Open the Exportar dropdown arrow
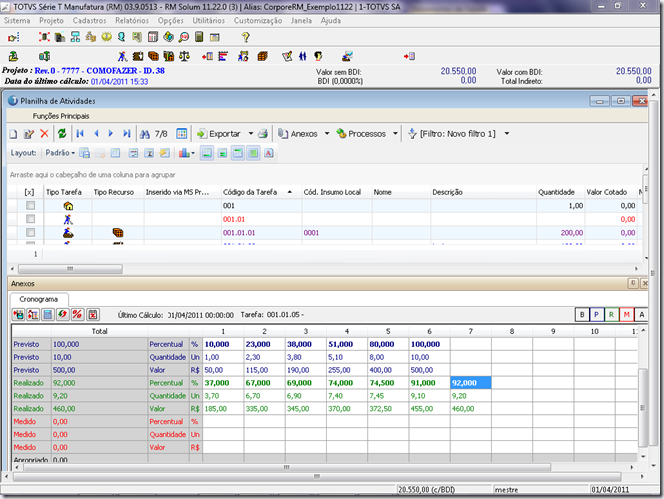The height and width of the screenshot is (499, 664). [251, 134]
